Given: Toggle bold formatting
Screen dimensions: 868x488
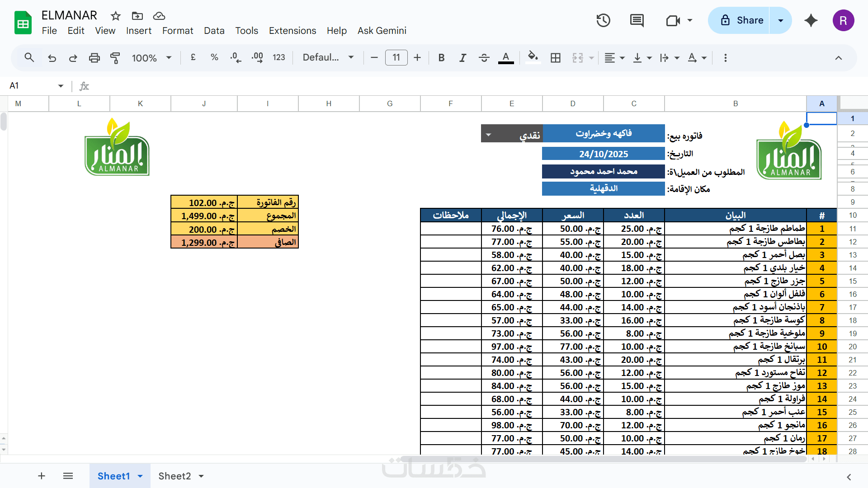Looking at the screenshot, I should click(441, 58).
